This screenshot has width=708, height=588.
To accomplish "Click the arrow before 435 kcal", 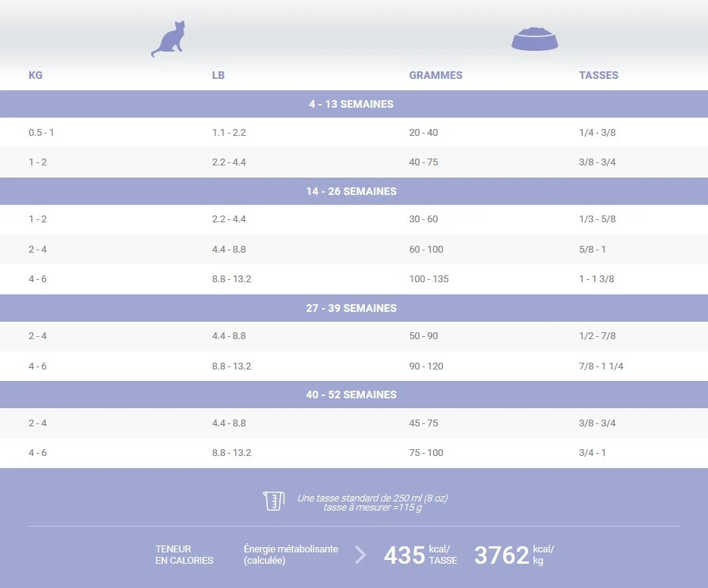I will tap(360, 555).
